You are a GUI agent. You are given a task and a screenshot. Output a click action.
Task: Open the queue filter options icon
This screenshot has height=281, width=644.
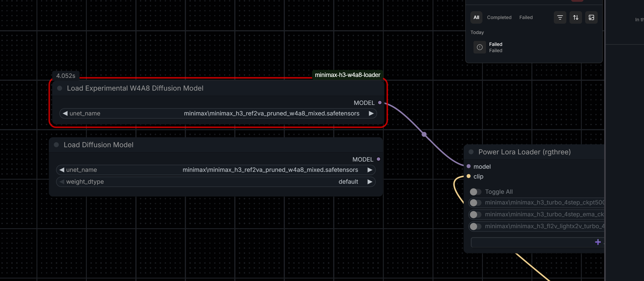pos(560,17)
